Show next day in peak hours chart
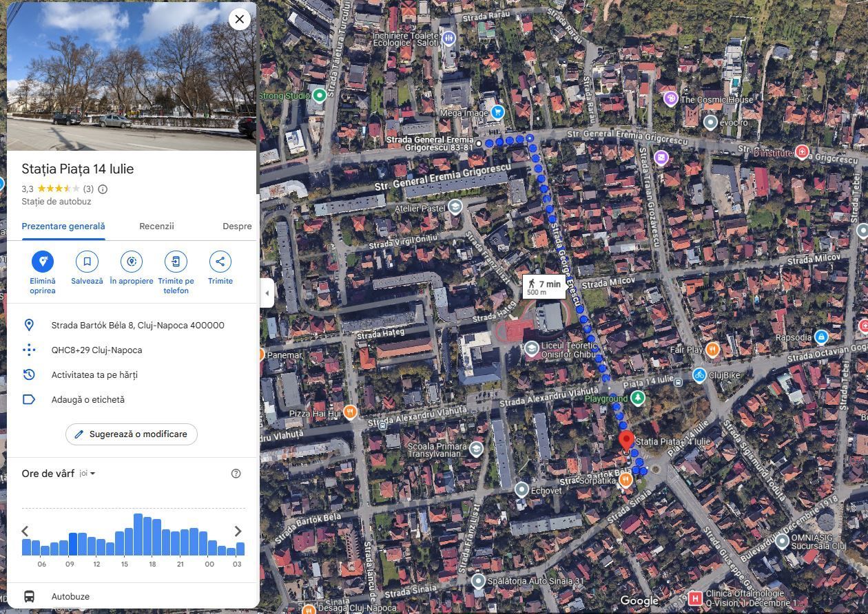Image resolution: width=868 pixels, height=614 pixels. [238, 531]
